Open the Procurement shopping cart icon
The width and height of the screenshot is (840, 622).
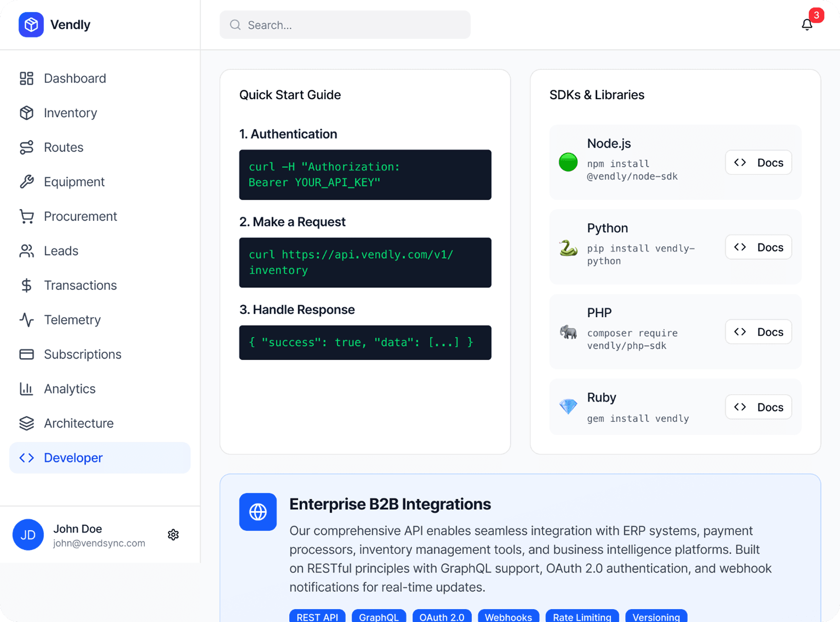tap(27, 216)
